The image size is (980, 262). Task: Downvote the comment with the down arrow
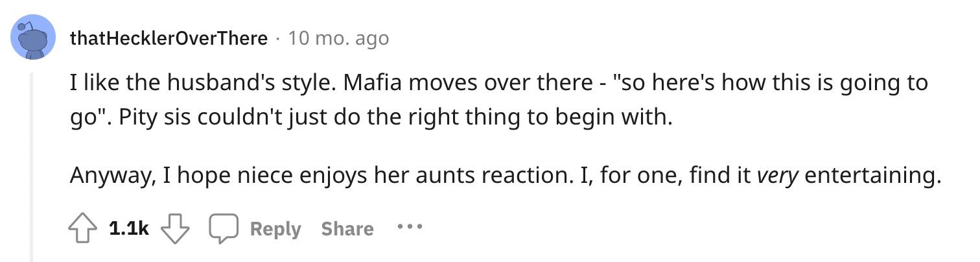pyautogui.click(x=174, y=228)
